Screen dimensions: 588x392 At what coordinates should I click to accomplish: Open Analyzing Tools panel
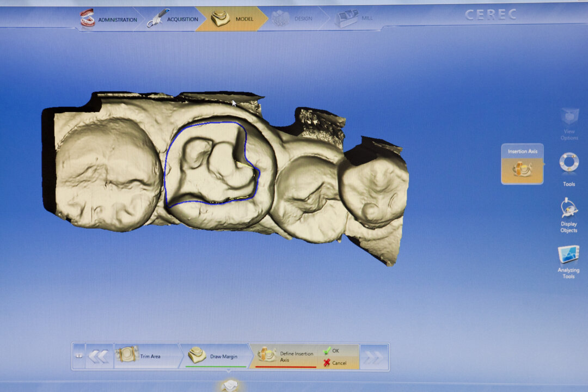(568, 262)
